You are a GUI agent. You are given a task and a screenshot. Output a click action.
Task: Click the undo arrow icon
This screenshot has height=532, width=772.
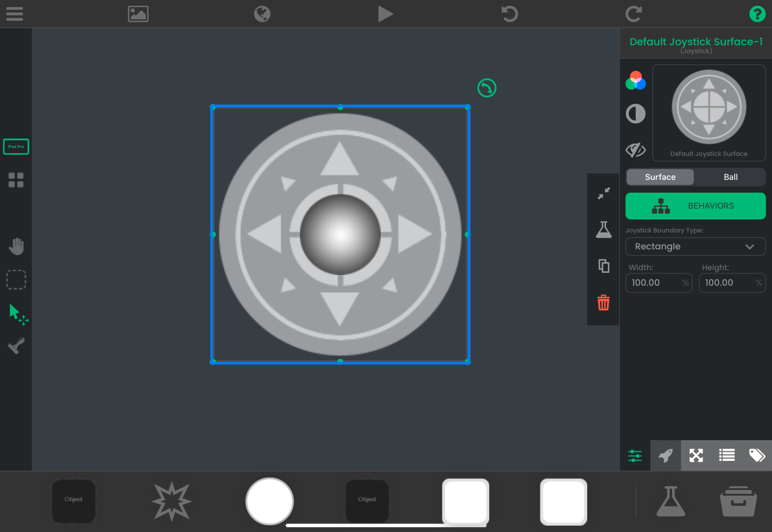(509, 14)
